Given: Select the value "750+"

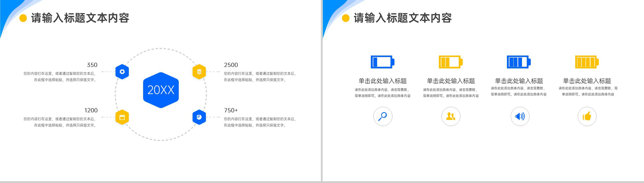Looking at the screenshot, I should (x=231, y=111).
